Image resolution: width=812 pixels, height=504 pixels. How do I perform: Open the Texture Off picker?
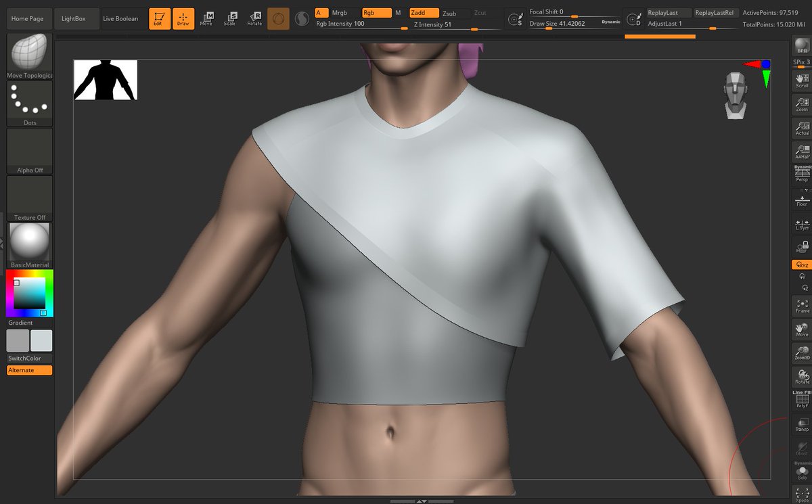pyautogui.click(x=30, y=198)
